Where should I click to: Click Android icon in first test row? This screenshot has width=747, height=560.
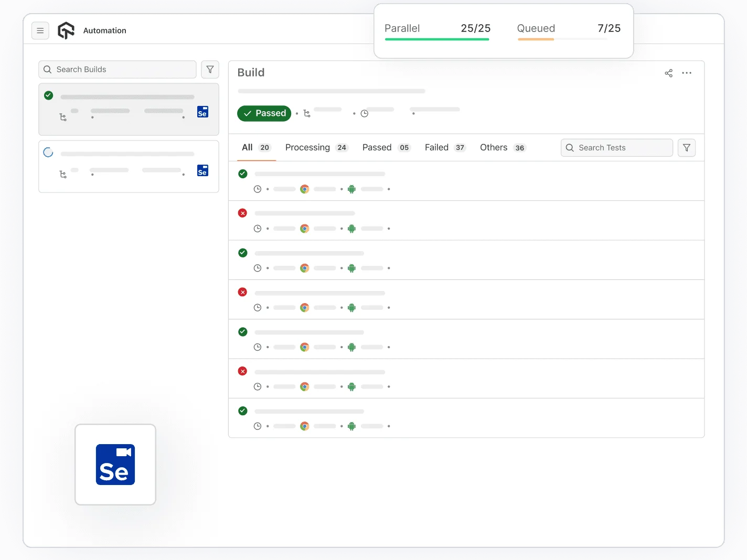click(351, 189)
